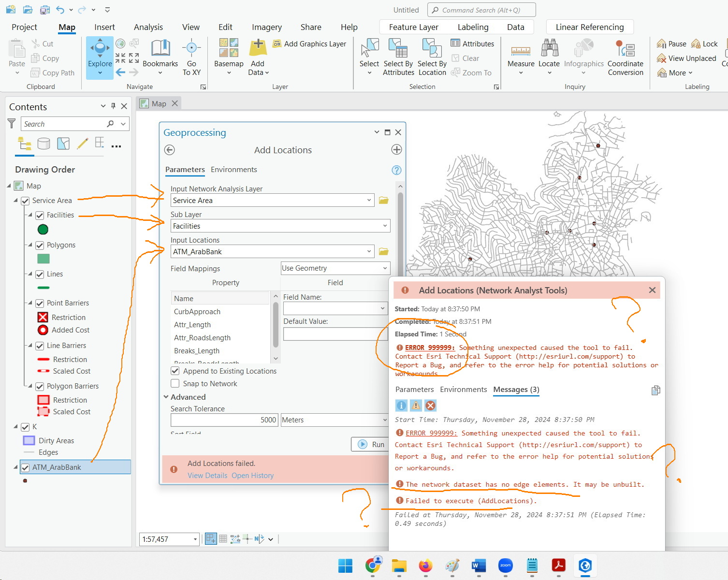Open History from the failure message
The width and height of the screenshot is (728, 580).
tap(252, 475)
